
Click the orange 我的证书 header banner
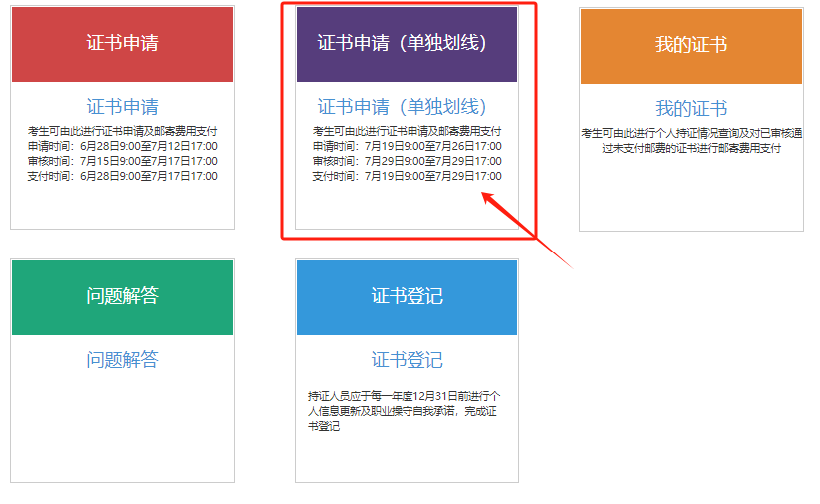(x=691, y=45)
